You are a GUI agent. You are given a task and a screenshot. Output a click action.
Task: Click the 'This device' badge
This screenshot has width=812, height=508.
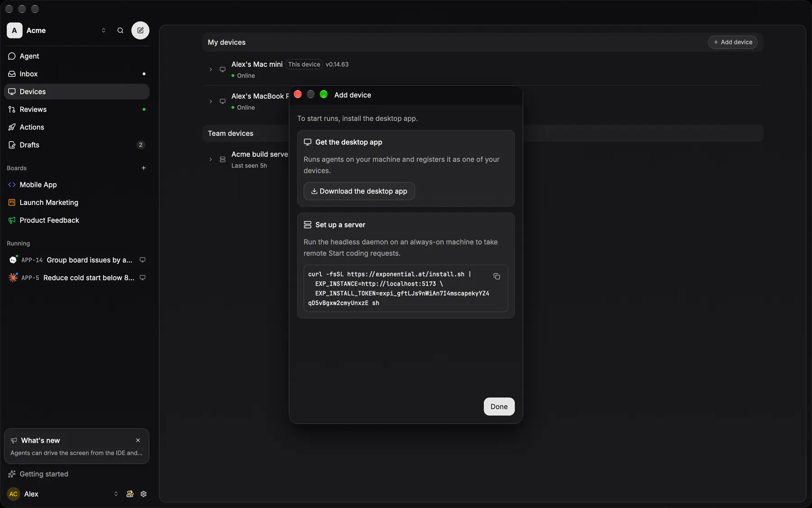[304, 65]
